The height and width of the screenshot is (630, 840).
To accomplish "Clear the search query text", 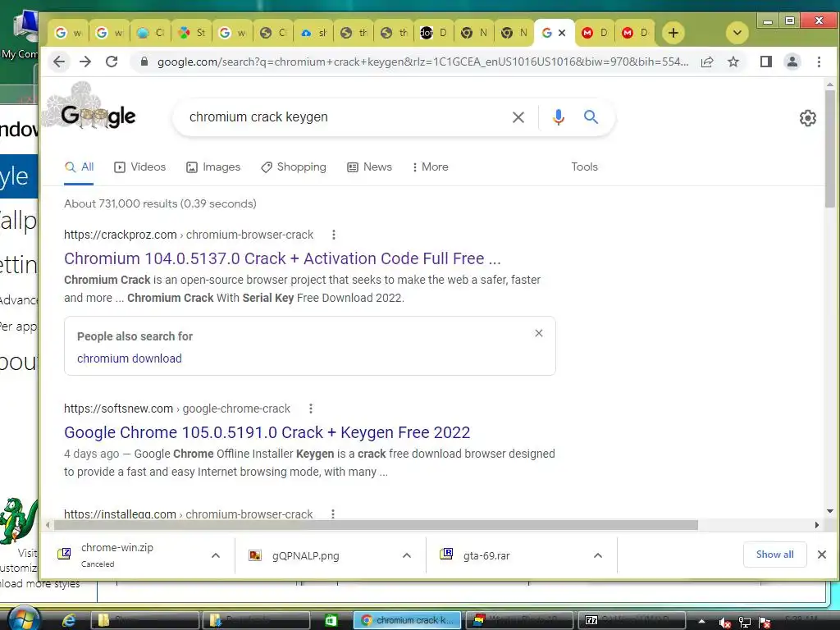I will point(518,117).
